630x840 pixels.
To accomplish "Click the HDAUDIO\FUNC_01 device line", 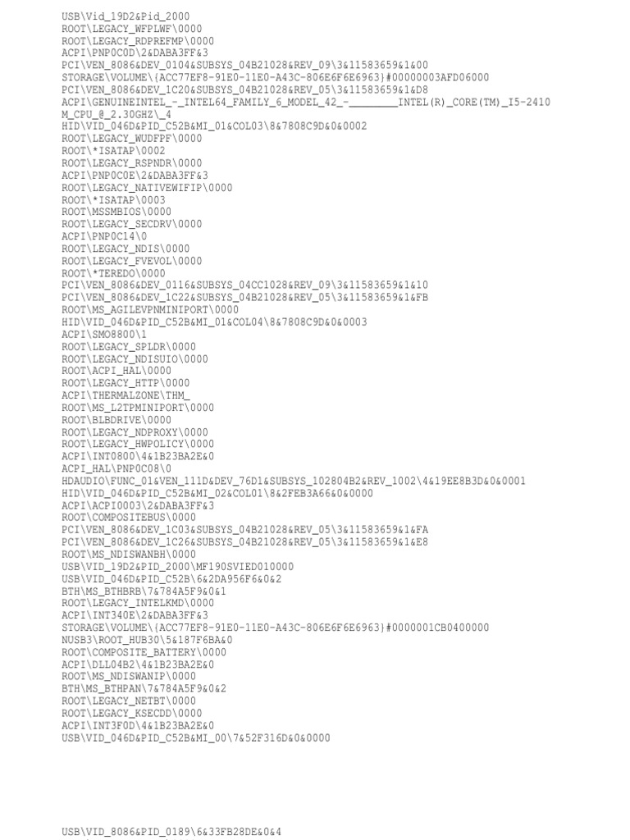I will (294, 481).
